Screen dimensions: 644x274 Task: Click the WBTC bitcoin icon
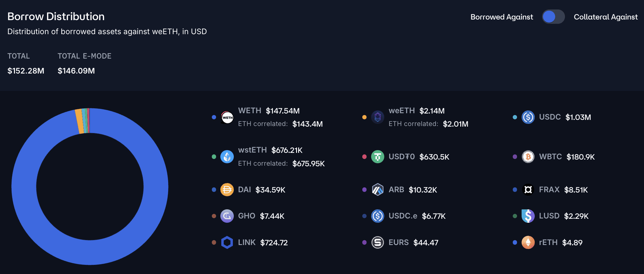(x=528, y=157)
